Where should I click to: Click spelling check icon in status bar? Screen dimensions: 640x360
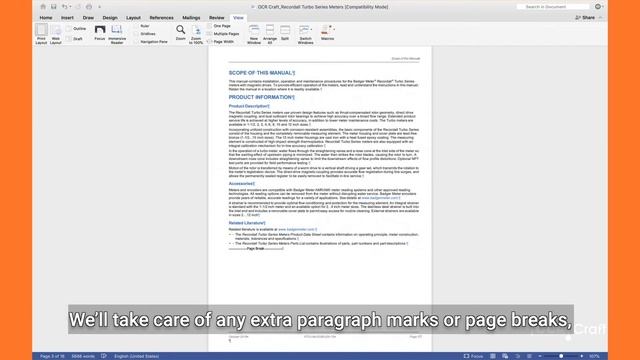104,356
